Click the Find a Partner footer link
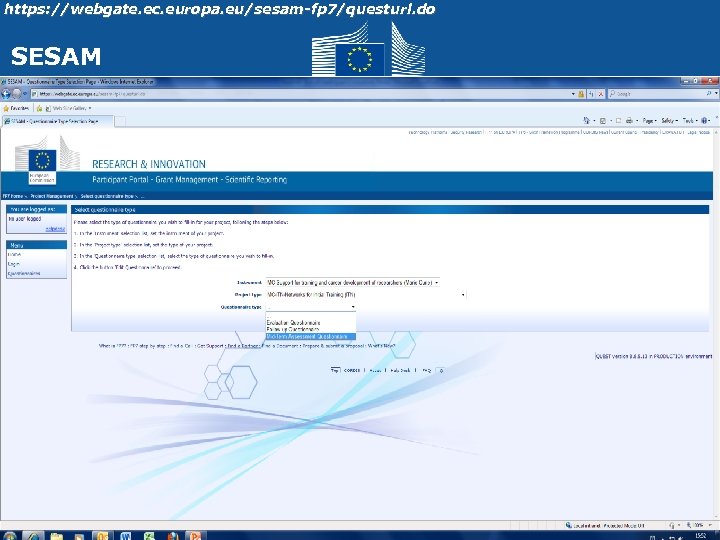 [x=244, y=346]
